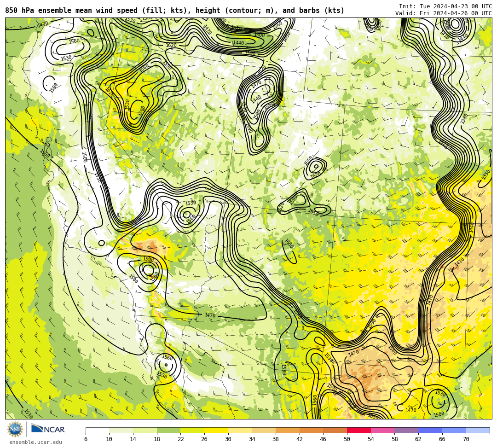The height and width of the screenshot is (448, 497).
Task: Click the 34-38 kts tan color bar segment
Action: [x=264, y=430]
